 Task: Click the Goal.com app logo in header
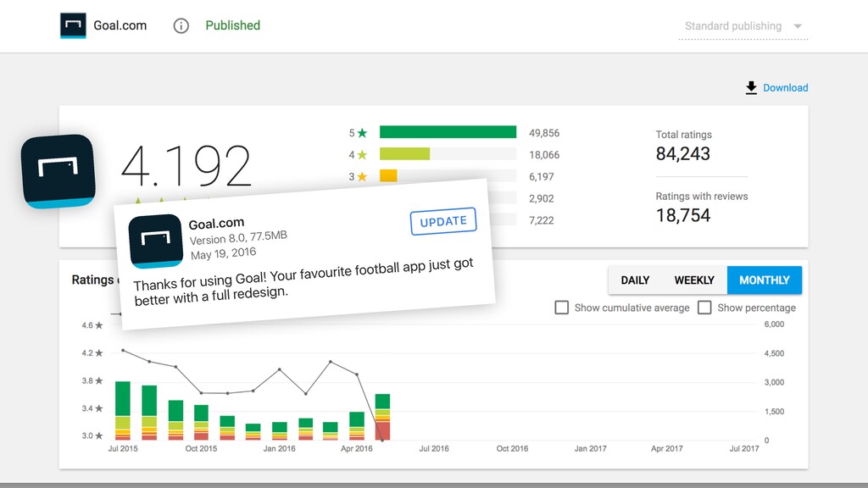(73, 25)
